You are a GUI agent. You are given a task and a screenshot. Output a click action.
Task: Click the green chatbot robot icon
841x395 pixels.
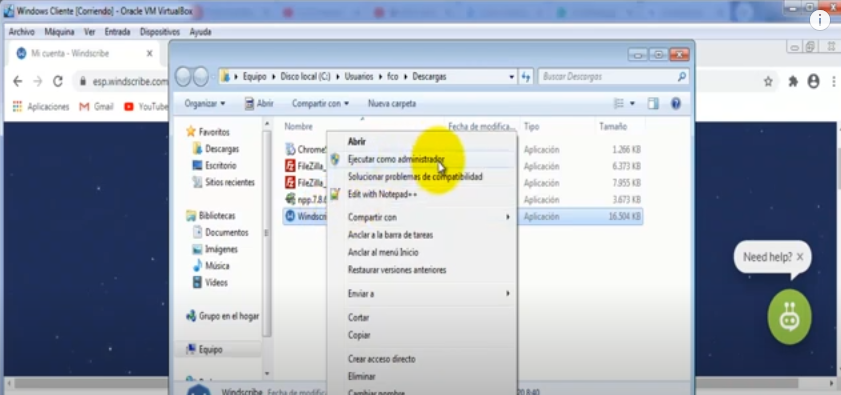[790, 317]
